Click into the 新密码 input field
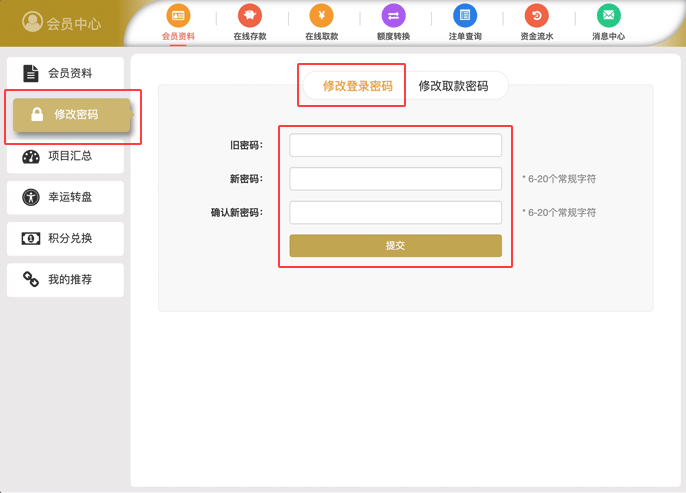The height and width of the screenshot is (493, 686). pos(395,179)
